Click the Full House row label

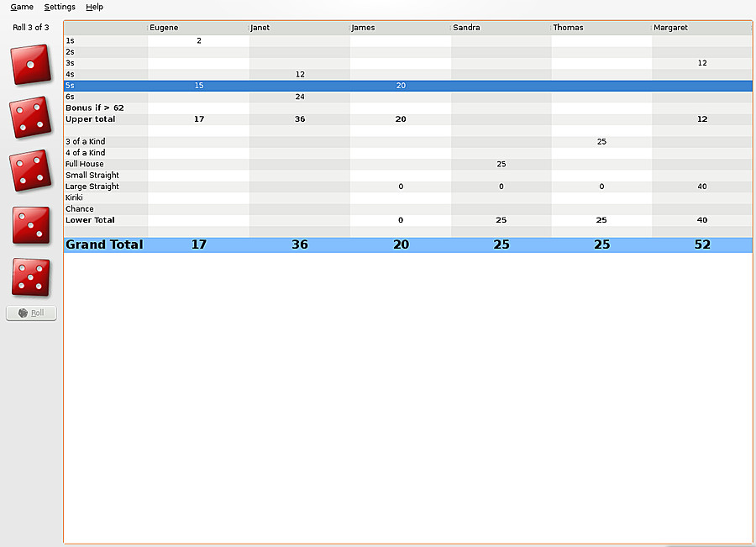click(x=85, y=164)
